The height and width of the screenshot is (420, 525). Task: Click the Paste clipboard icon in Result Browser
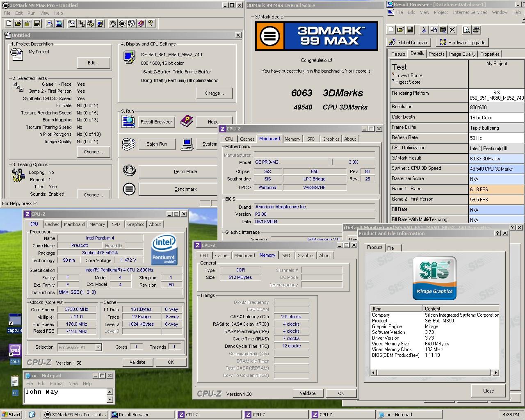tap(443, 30)
